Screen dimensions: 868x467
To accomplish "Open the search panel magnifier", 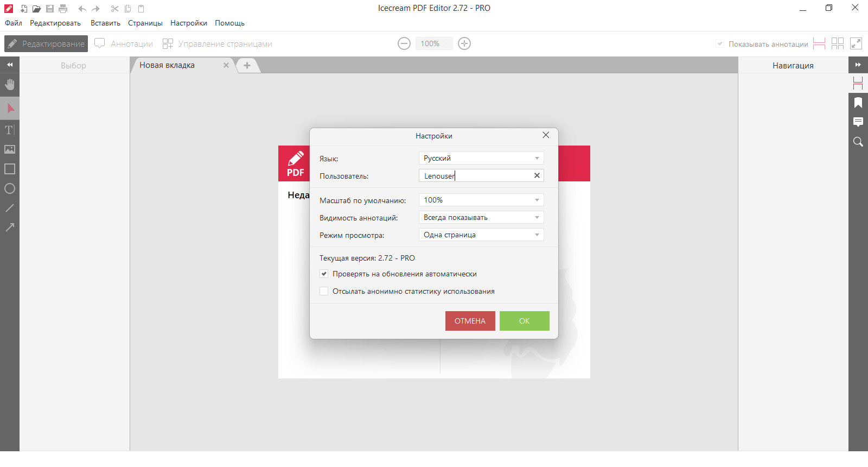I will click(858, 142).
